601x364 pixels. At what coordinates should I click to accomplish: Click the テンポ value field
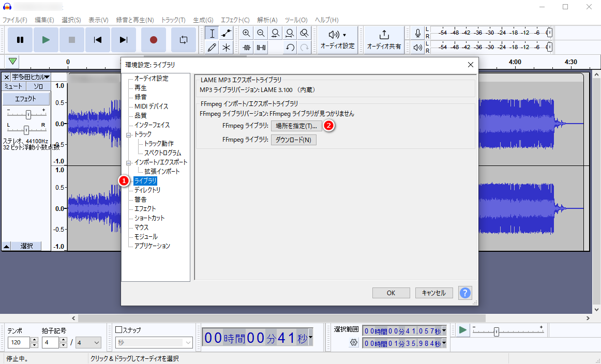19,342
